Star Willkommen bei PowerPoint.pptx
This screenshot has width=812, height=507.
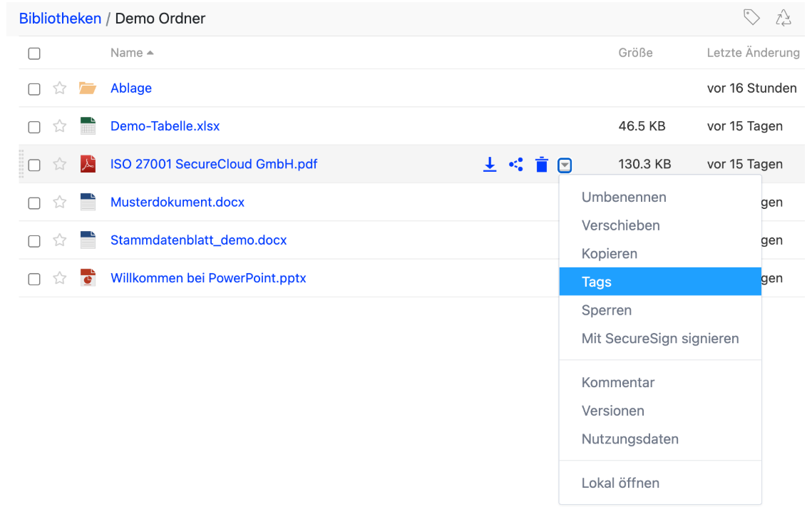point(60,278)
